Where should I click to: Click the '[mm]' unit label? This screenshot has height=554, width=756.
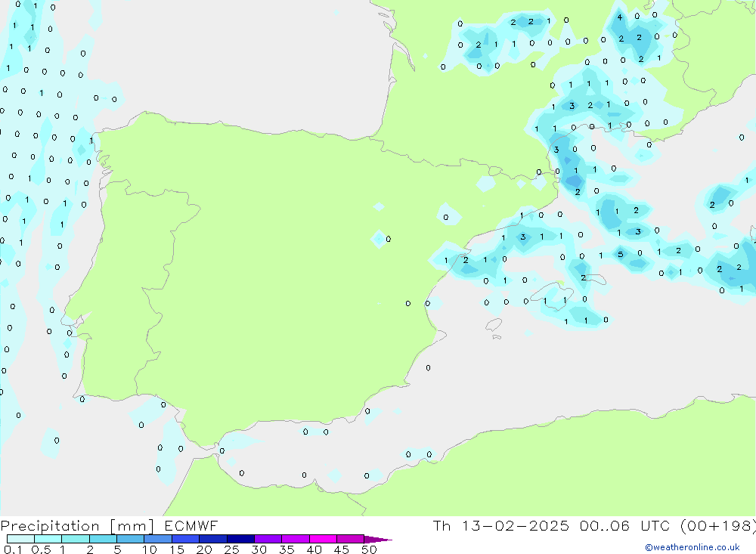coord(132,526)
